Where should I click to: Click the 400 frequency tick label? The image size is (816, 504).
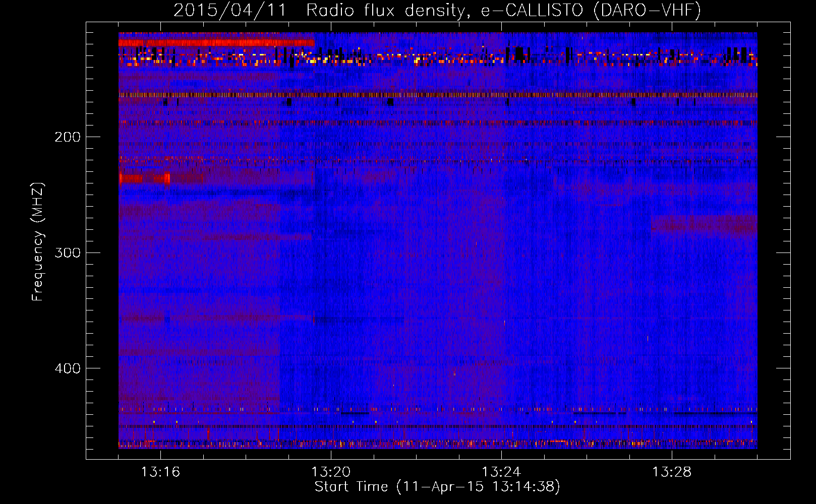point(68,368)
